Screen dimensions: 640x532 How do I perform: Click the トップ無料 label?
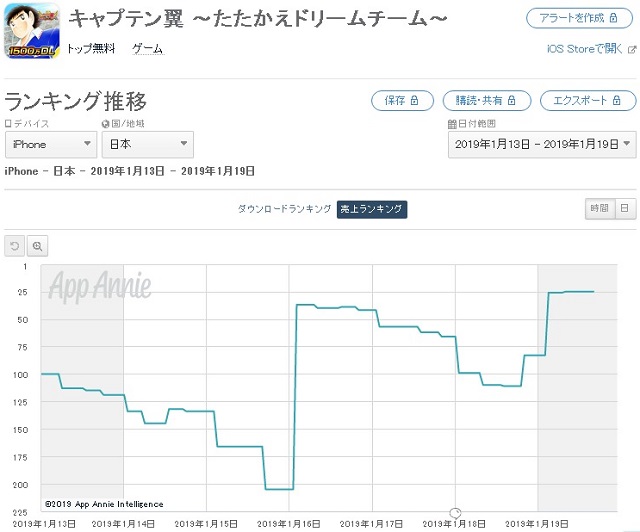coord(91,49)
